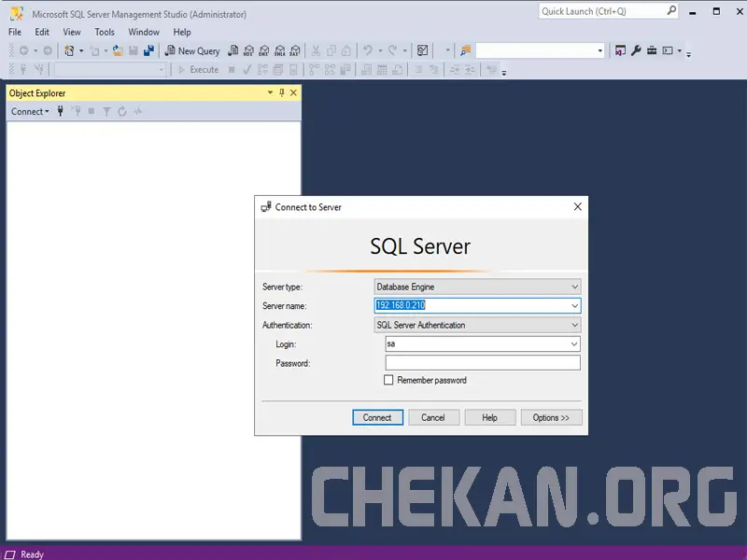
Task: Open a new MDX query
Action: [x=248, y=50]
